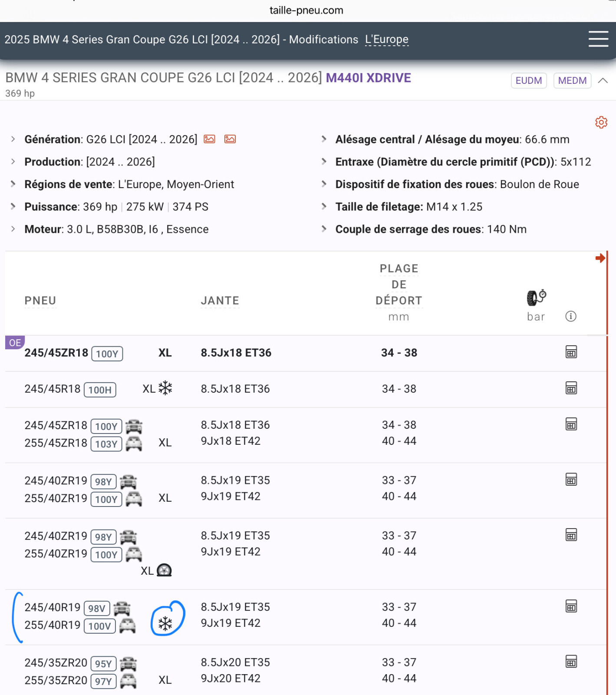
Task: Tap the taille-pneu.com address bar
Action: pyautogui.click(x=306, y=10)
